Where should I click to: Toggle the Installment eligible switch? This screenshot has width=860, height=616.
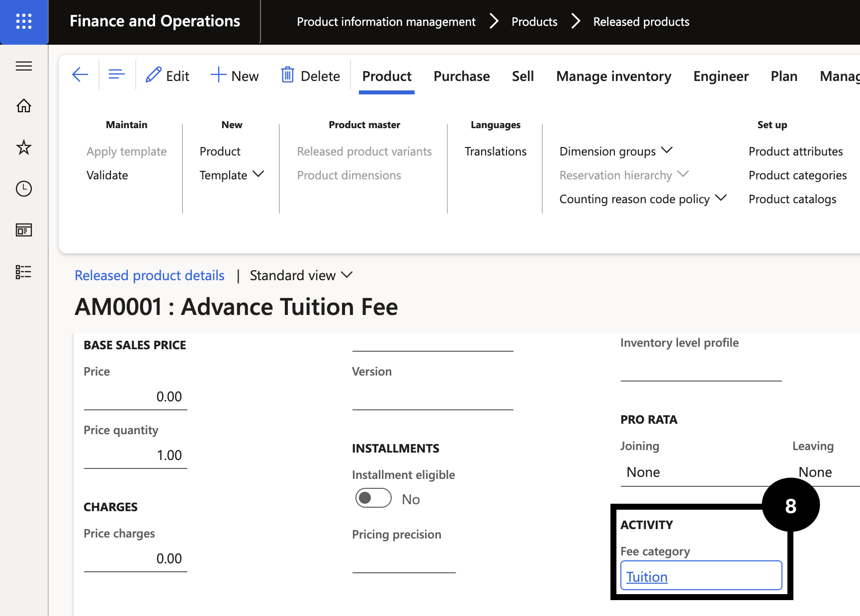[373, 498]
